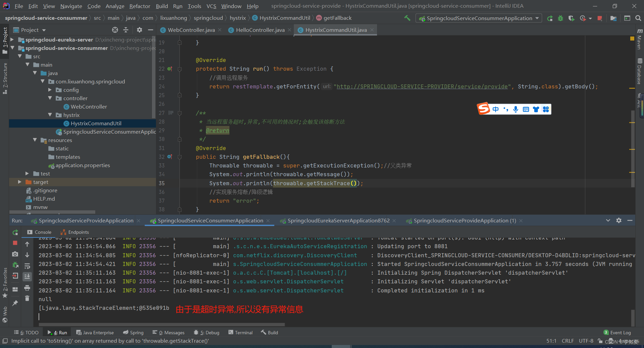
Task: Click hystrix in the breadcrumb bar
Action: click(x=238, y=18)
